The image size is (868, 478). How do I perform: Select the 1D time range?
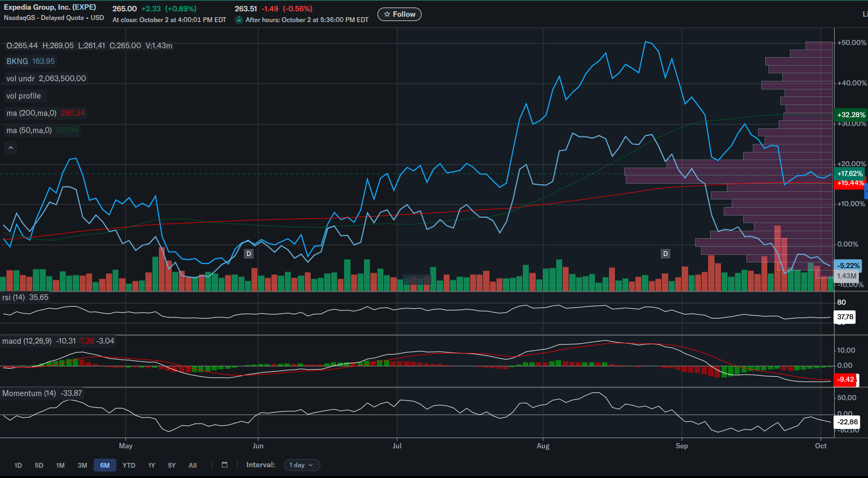[18, 465]
